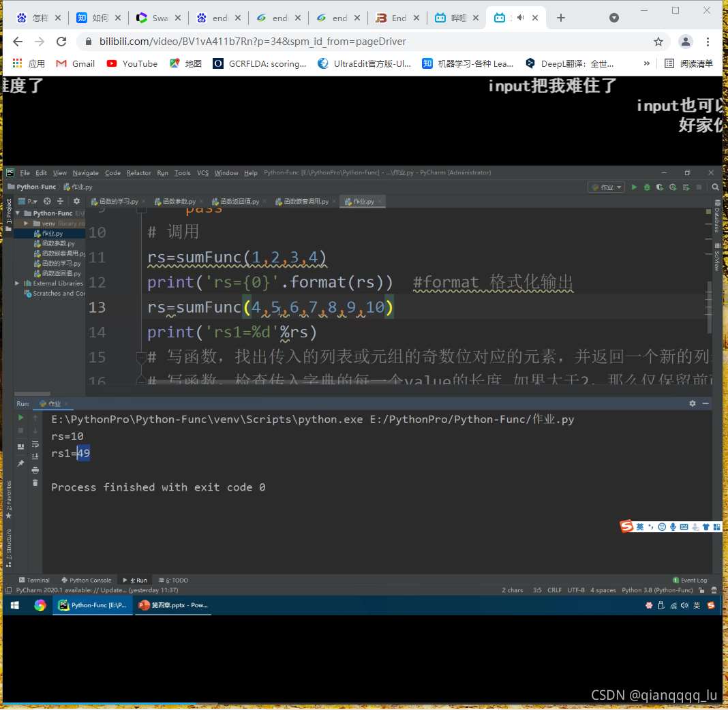Image resolution: width=728 pixels, height=710 pixels.
Task: Click the green Run button in PyCharm toolbar
Action: coord(634,187)
